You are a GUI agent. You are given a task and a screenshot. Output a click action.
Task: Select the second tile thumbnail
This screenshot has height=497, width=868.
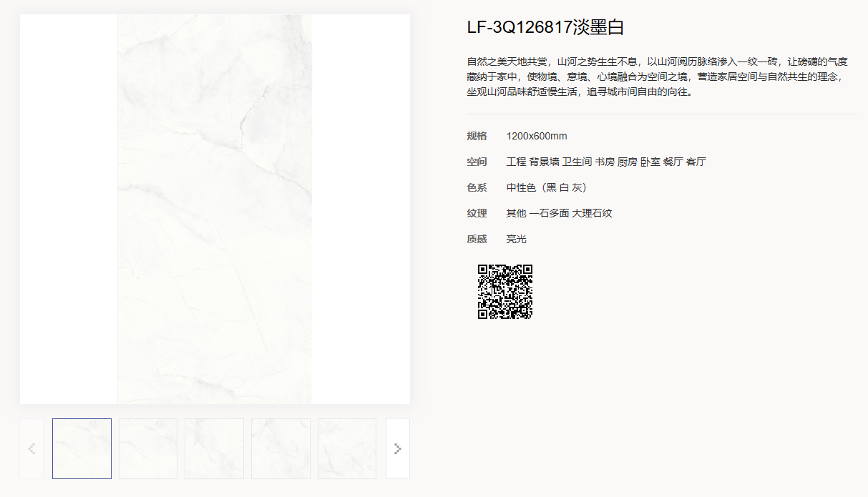tap(148, 448)
